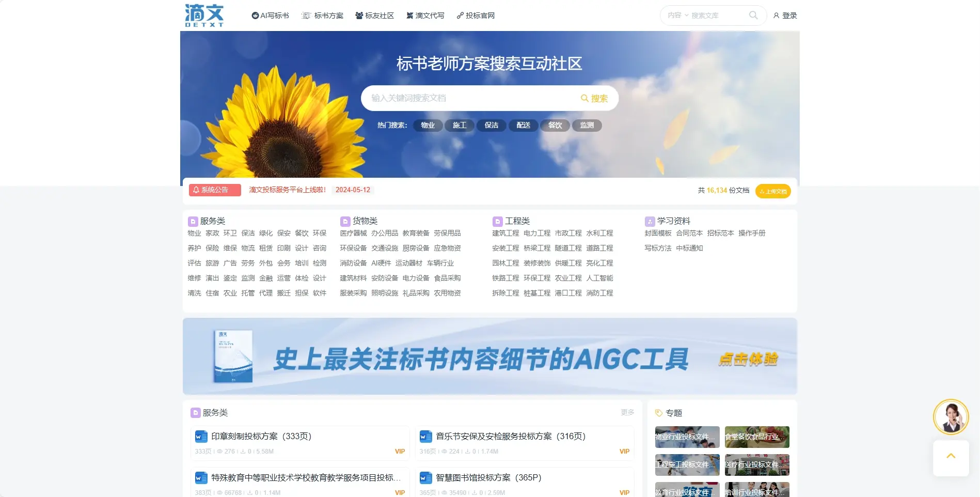The height and width of the screenshot is (497, 980).
Task: Click the 服务类 section header icon
Action: coord(192,221)
